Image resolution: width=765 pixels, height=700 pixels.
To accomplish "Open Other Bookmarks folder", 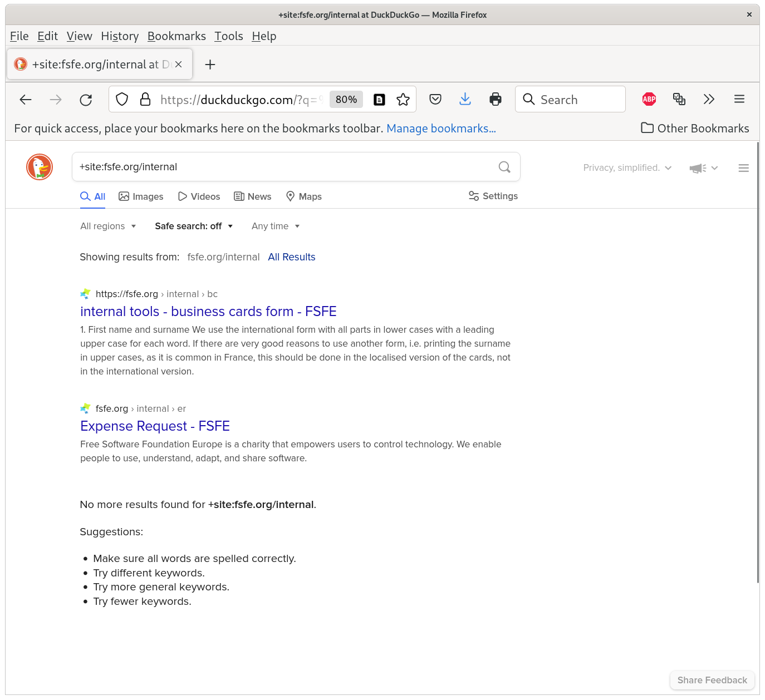I will point(695,129).
